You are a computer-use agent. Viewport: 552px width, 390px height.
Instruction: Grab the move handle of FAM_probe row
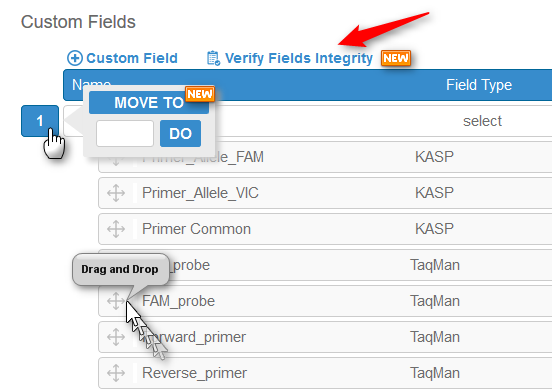coord(116,301)
